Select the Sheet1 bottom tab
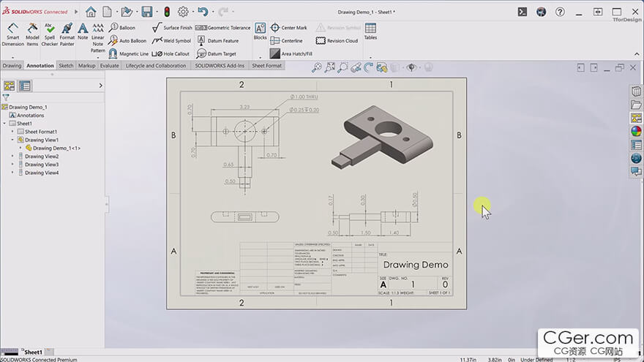The image size is (644, 362). click(x=32, y=352)
